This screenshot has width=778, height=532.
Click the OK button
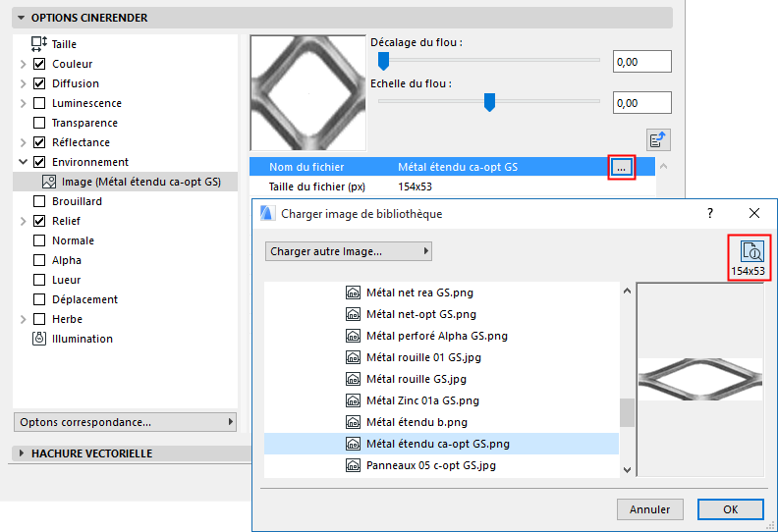click(x=731, y=509)
